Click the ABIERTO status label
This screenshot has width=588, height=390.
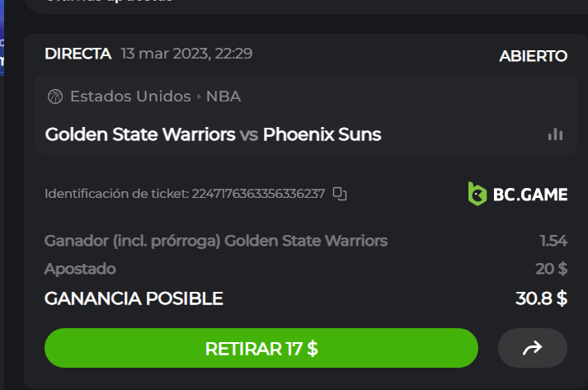click(533, 56)
